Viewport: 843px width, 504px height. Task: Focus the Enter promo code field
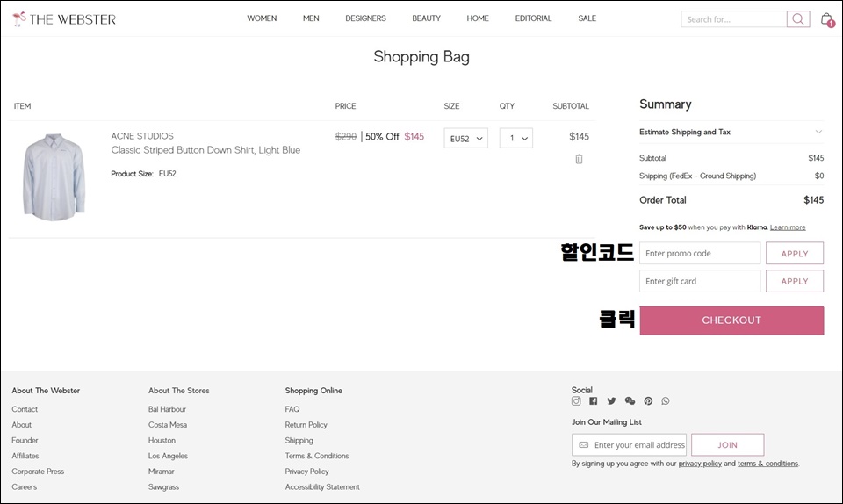tap(700, 253)
